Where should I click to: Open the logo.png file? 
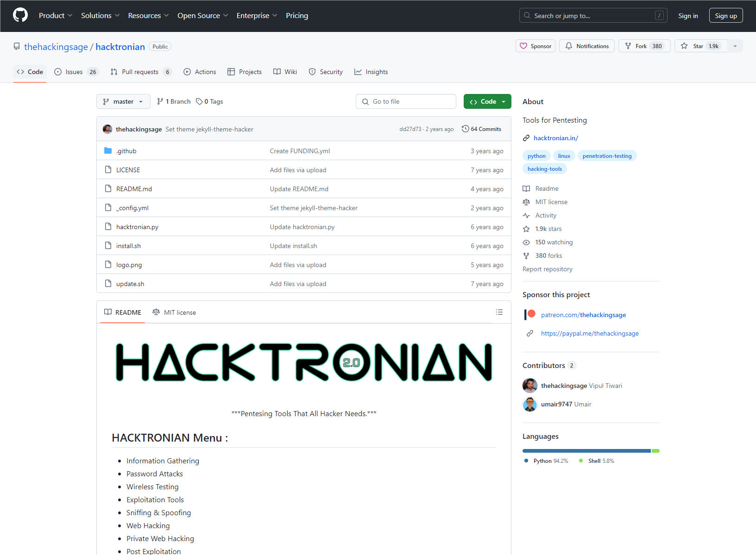coord(129,265)
